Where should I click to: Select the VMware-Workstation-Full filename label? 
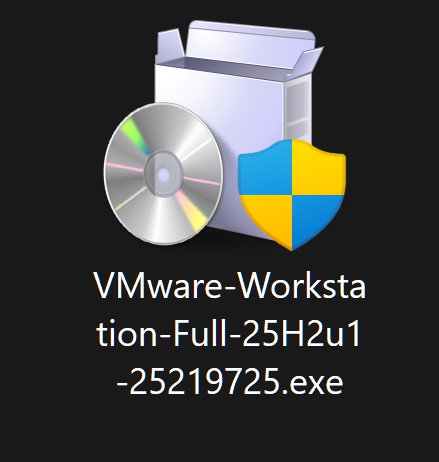231,333
